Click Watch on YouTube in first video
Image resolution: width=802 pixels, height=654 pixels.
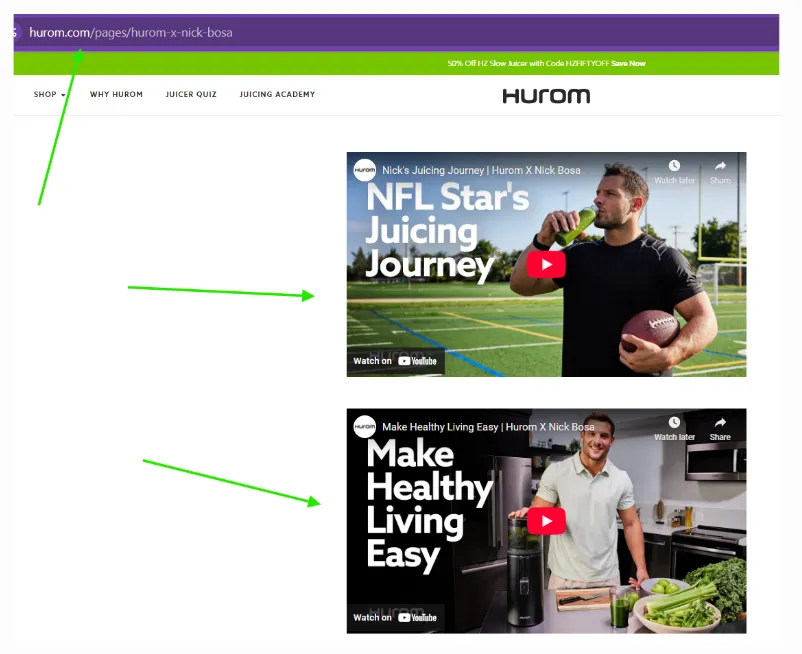click(395, 361)
